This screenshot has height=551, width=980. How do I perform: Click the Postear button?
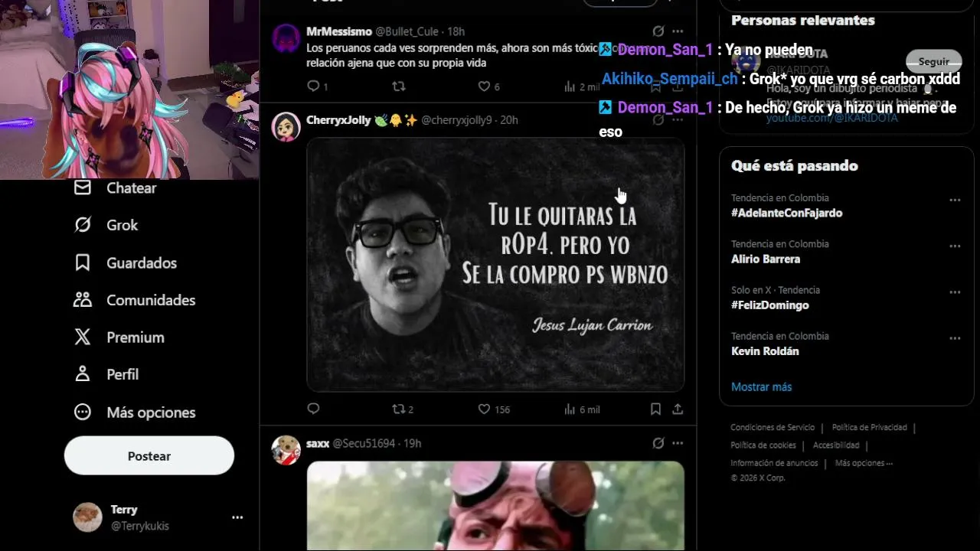(149, 455)
